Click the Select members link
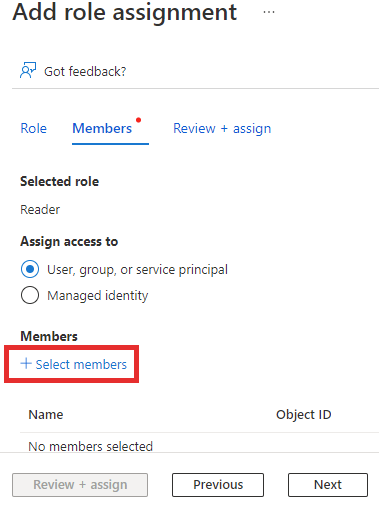 [x=81, y=364]
